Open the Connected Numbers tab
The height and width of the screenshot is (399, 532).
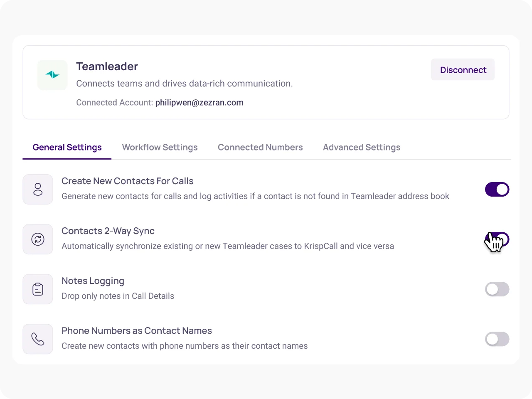(260, 148)
